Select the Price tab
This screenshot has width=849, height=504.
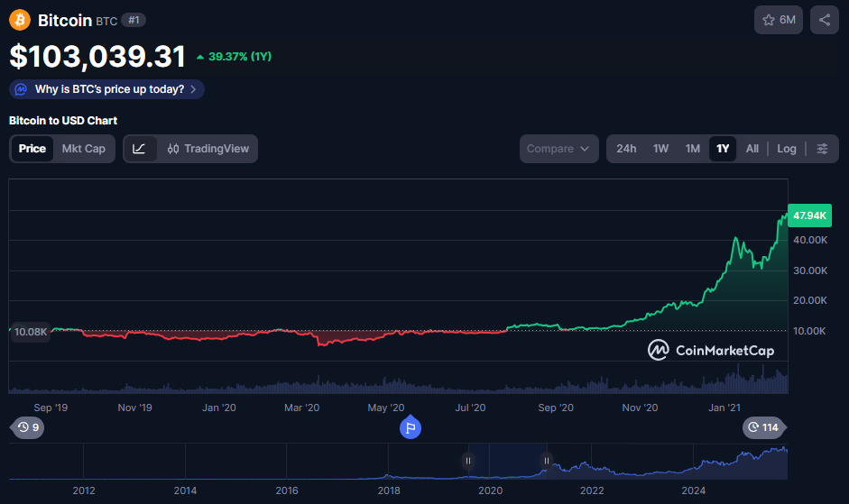click(x=32, y=149)
